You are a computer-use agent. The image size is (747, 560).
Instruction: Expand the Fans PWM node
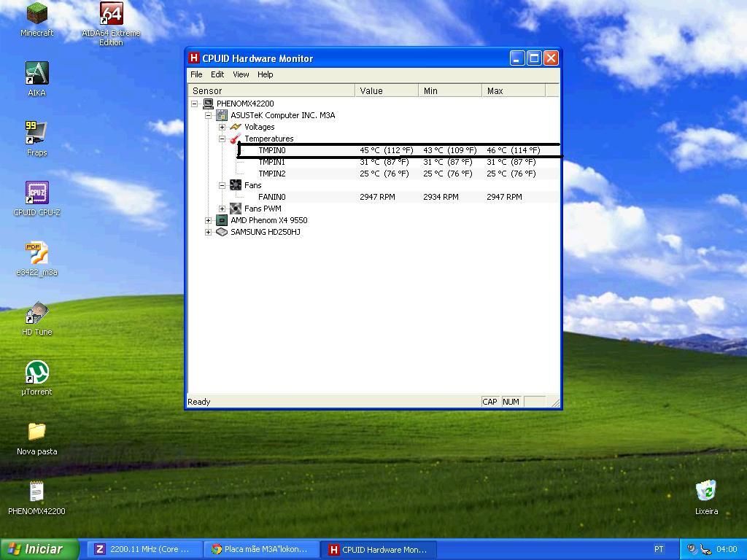pyautogui.click(x=222, y=209)
